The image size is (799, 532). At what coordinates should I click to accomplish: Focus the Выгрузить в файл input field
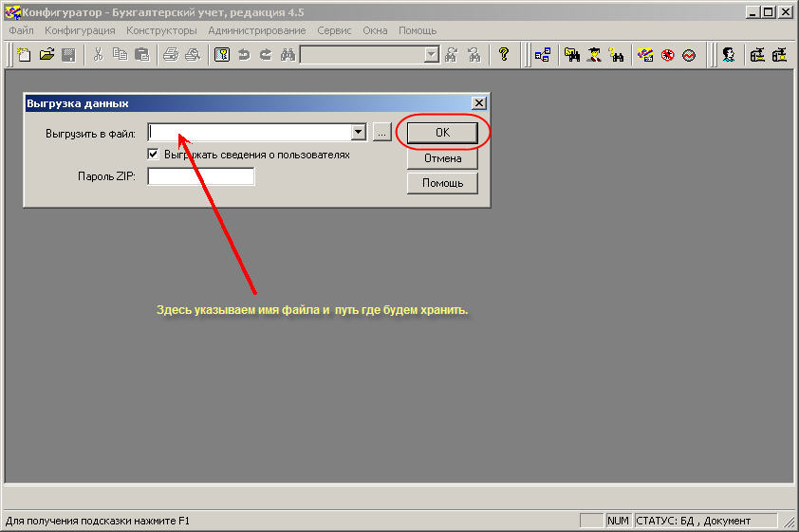[x=251, y=133]
